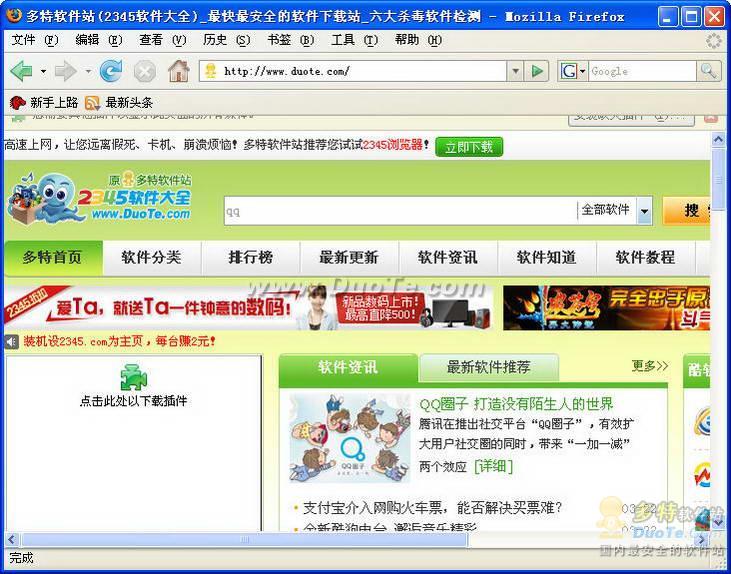Click the horizontal scrollbar thumb

(244, 539)
